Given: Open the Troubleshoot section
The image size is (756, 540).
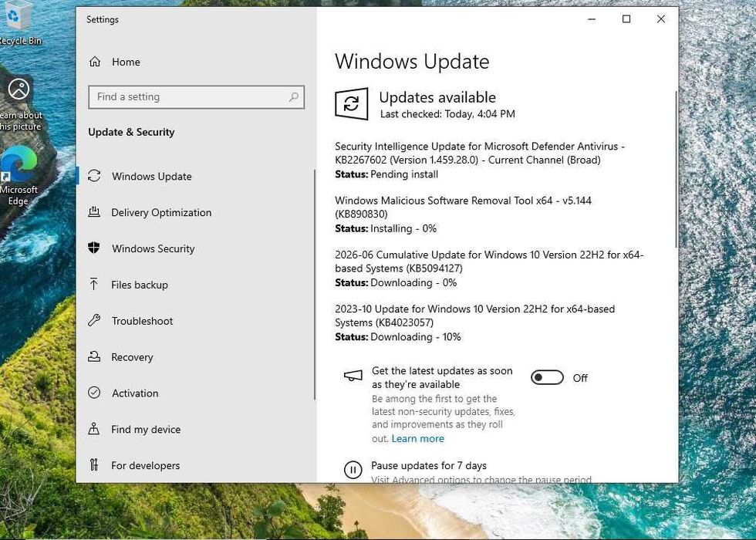Looking at the screenshot, I should [142, 321].
